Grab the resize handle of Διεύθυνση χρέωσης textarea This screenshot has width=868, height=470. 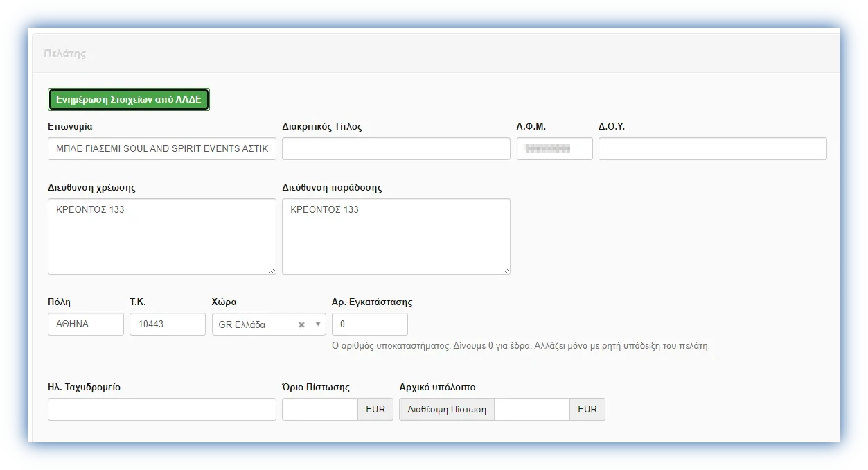tap(272, 270)
